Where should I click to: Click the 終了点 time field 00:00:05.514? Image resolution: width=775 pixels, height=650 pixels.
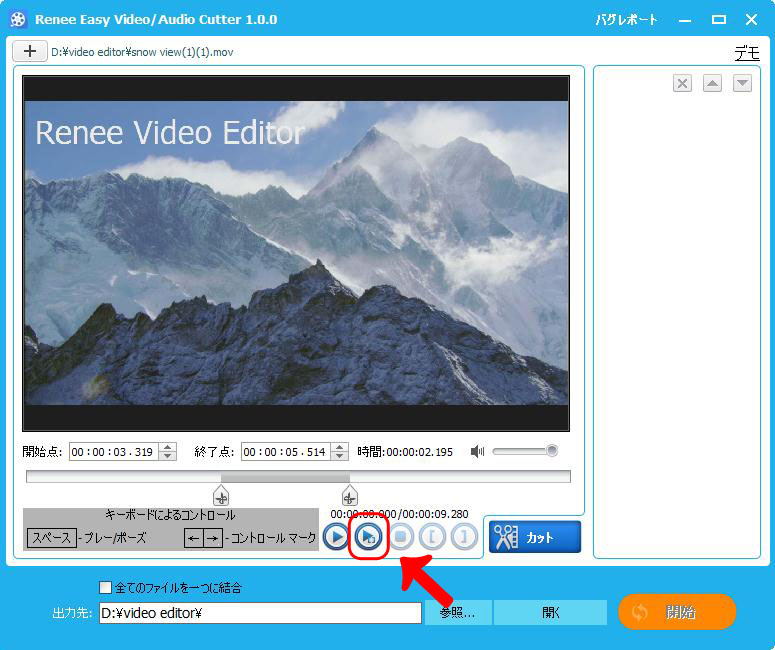click(286, 452)
